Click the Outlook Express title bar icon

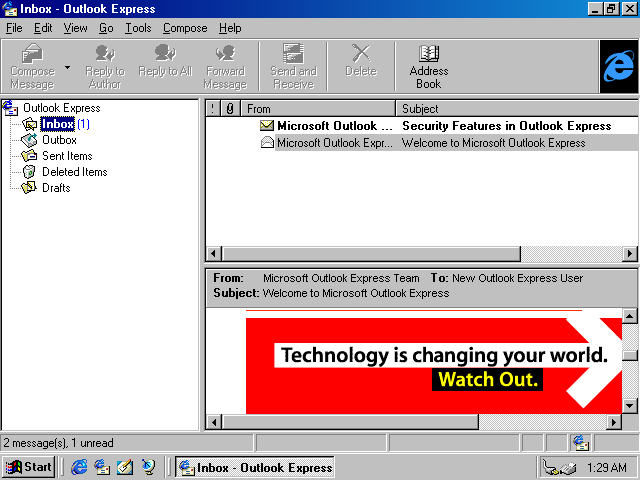point(10,9)
